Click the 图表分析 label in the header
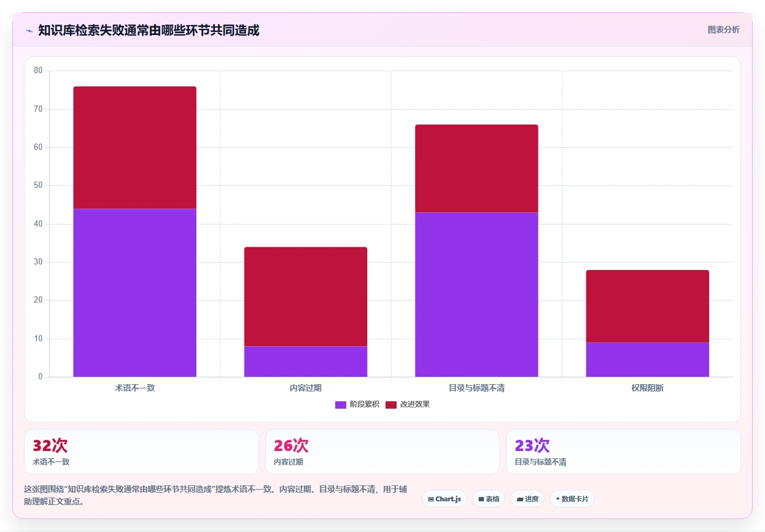Viewport: 765px width, 532px height. coord(723,29)
